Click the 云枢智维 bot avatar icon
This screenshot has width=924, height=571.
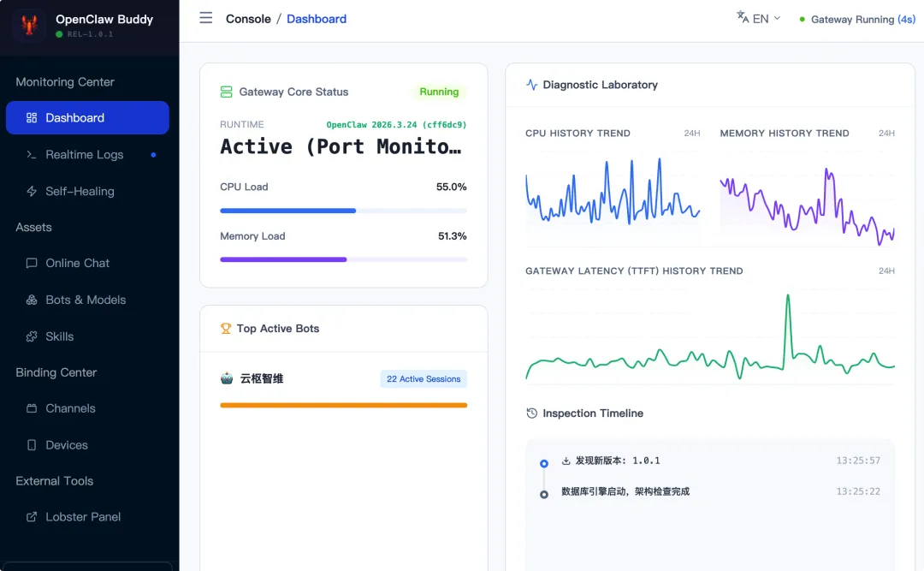point(227,378)
